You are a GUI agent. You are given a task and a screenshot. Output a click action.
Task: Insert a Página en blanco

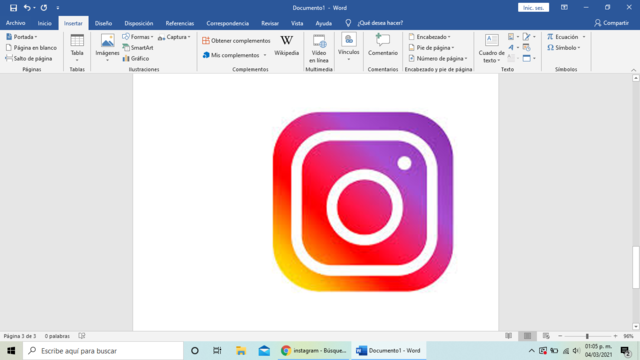pos(31,48)
